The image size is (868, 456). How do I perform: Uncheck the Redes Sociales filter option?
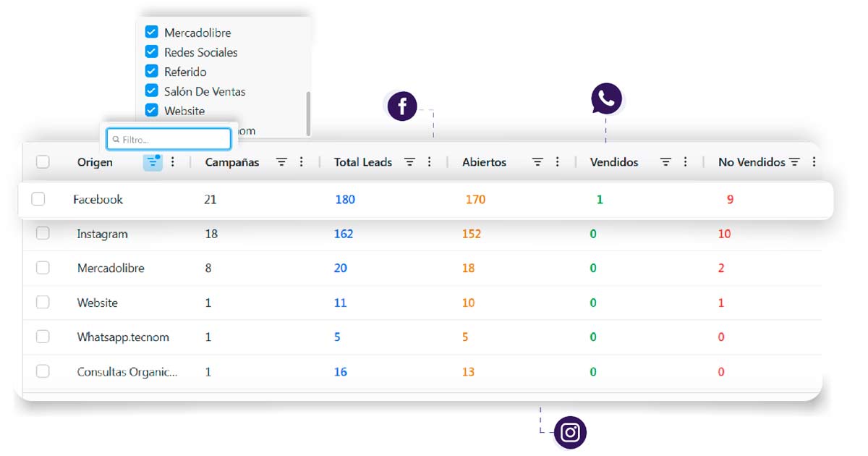click(x=151, y=51)
